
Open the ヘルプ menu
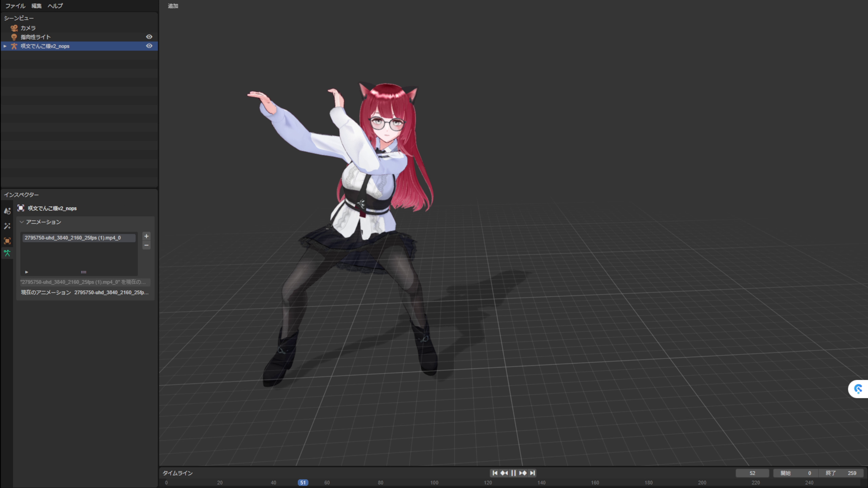(x=55, y=6)
